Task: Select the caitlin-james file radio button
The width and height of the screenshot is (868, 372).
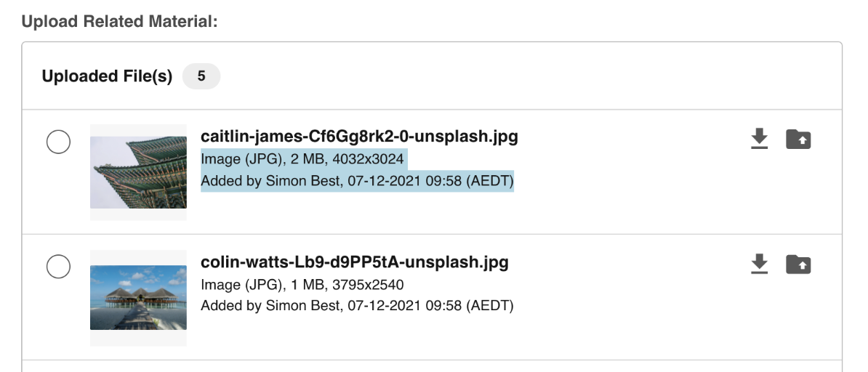Action: [58, 142]
